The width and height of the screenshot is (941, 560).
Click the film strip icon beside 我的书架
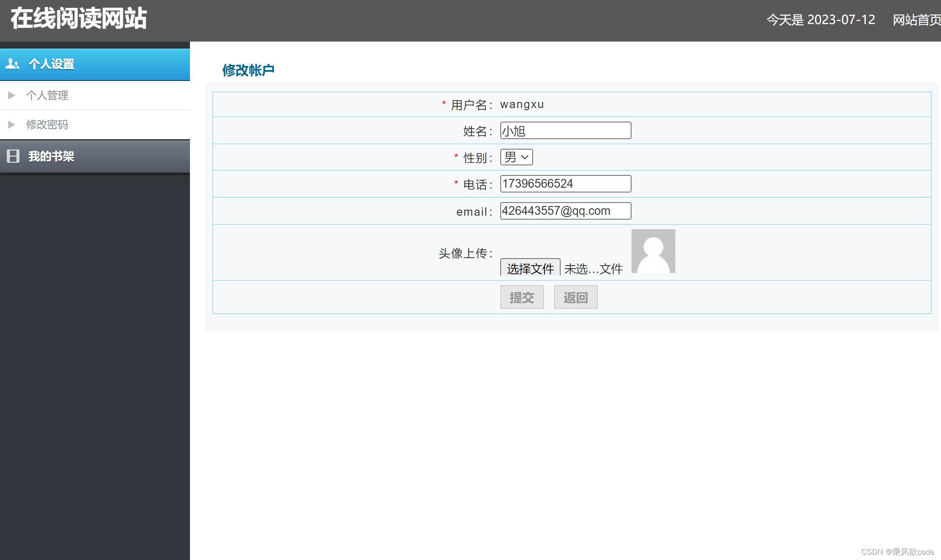[x=13, y=156]
